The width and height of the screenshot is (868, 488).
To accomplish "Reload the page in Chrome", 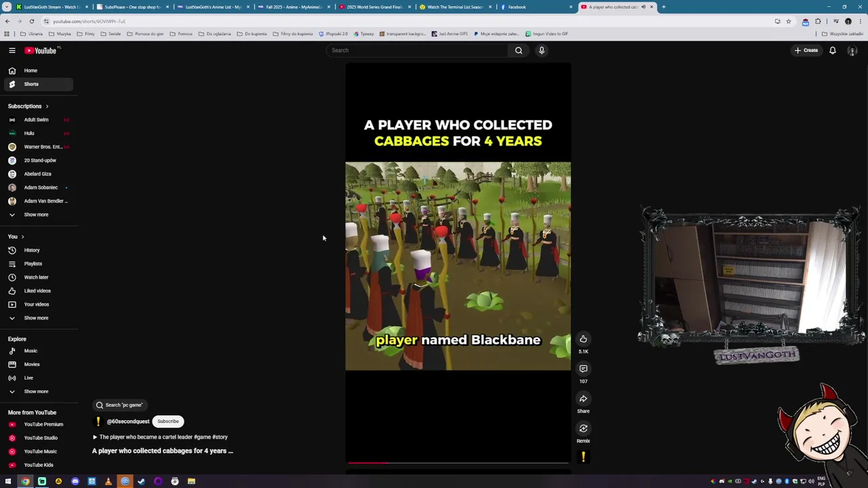I will tap(31, 21).
